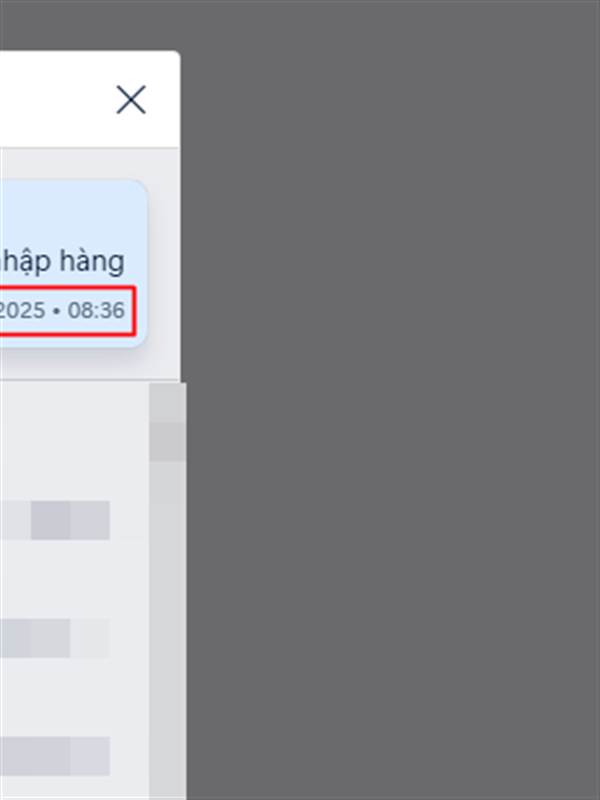Click the white header bar beside the X
Viewport: 600px width, 800px height.
[x=56, y=99]
